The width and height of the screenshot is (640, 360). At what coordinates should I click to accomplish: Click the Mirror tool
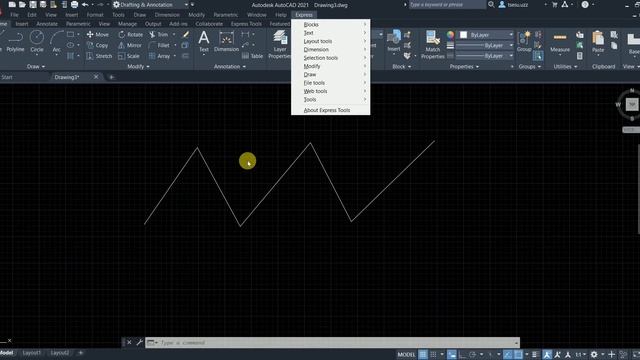[130, 45]
